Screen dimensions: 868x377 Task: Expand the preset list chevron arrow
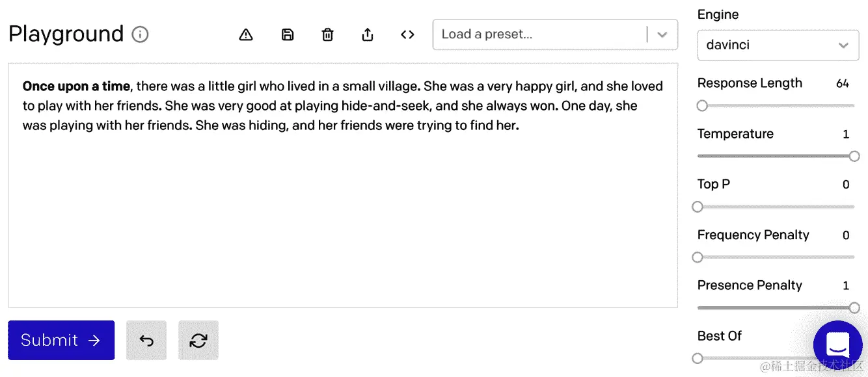pyautogui.click(x=662, y=34)
